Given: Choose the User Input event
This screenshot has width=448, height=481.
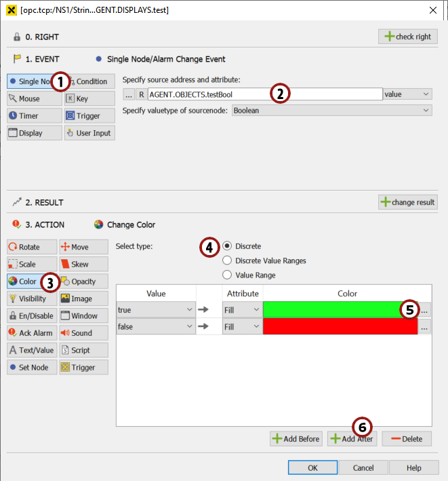Looking at the screenshot, I should click(x=89, y=133).
